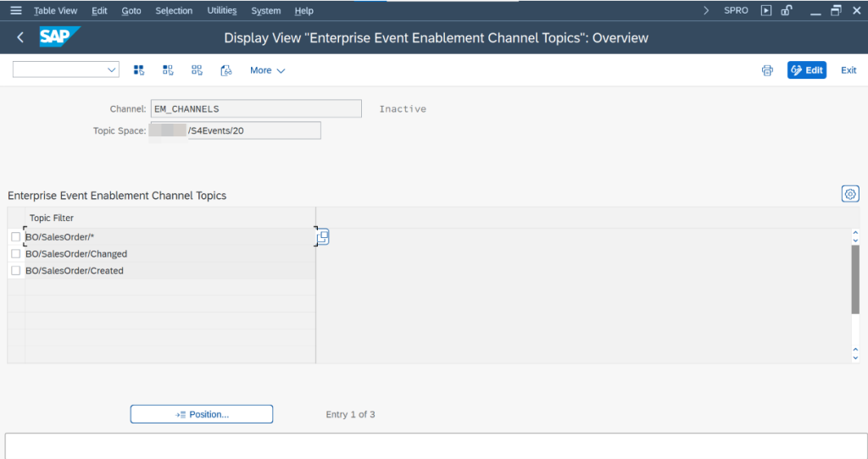Click the Entry 1 of 3 text

tap(350, 414)
